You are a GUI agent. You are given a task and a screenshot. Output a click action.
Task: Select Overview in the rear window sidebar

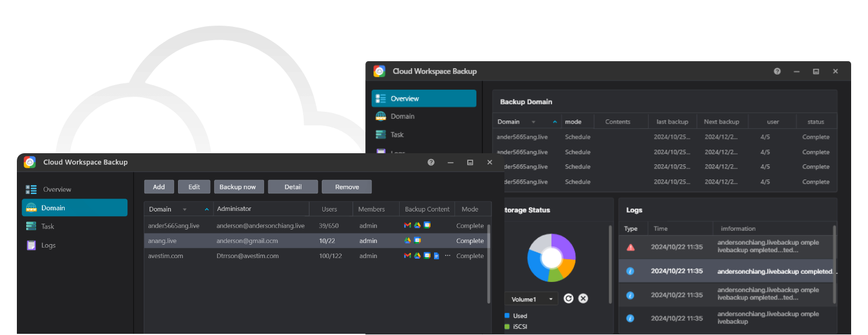tap(424, 98)
